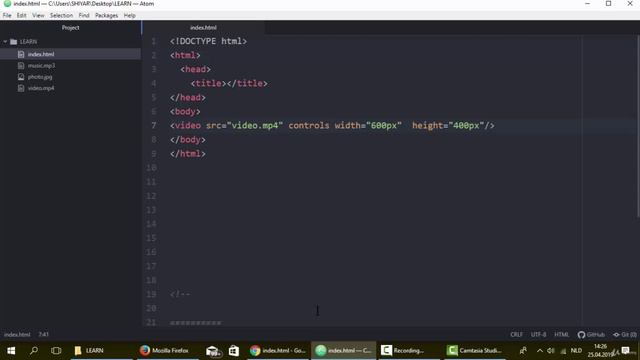Click the video.mp4 file icon
Screen dimensions: 640x360
coord(21,88)
